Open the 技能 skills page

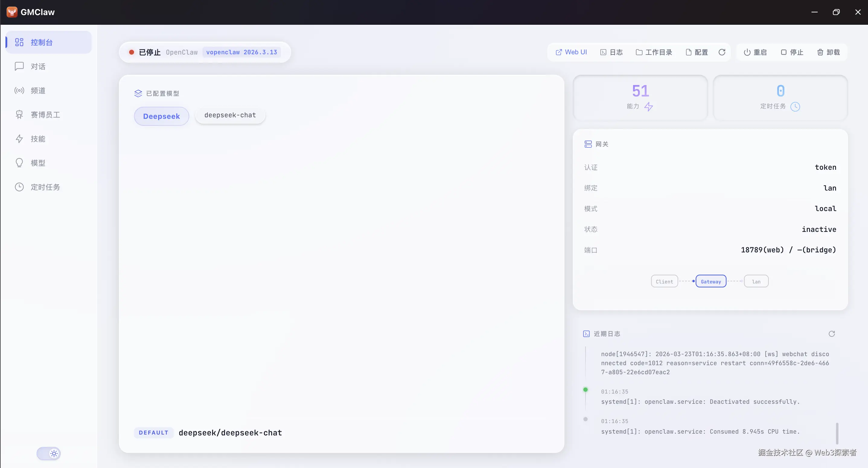coord(38,139)
